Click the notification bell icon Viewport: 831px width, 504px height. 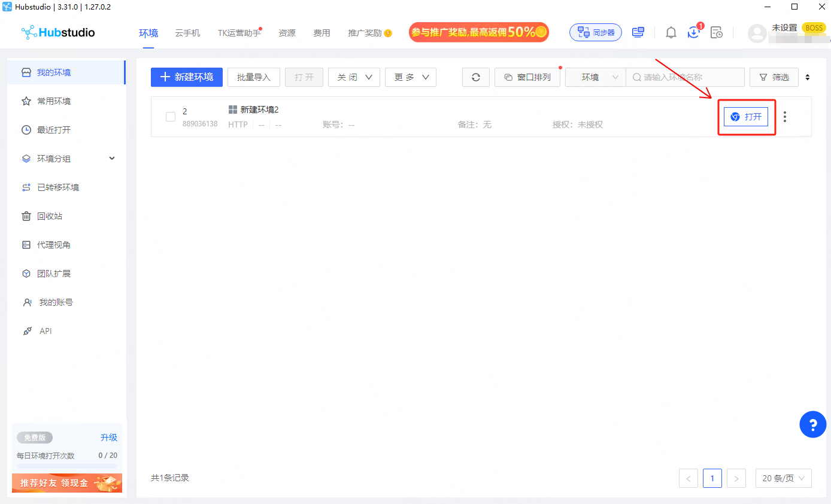point(671,33)
